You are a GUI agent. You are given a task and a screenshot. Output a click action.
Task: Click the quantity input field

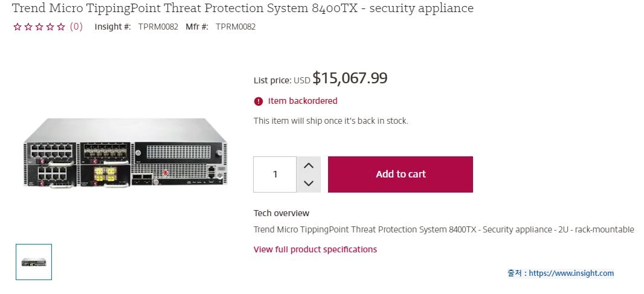275,174
